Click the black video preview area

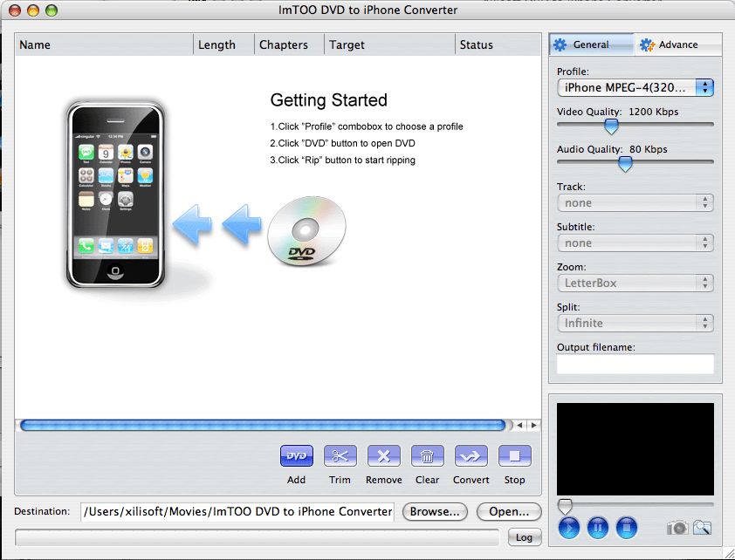pyautogui.click(x=635, y=449)
